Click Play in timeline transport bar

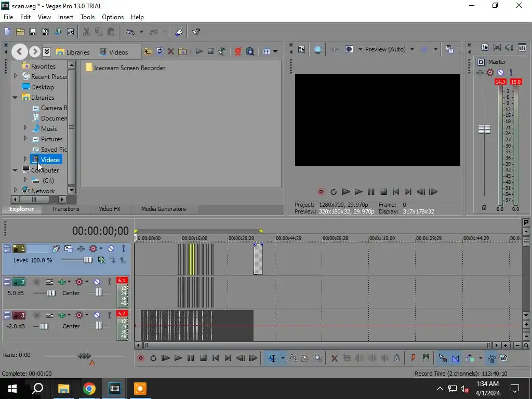pyautogui.click(x=178, y=358)
